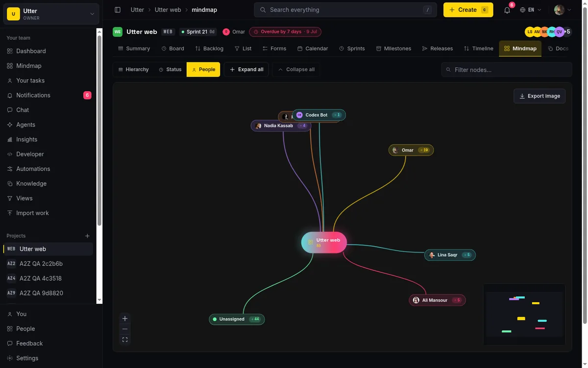Open Developer page
Screen dimensions: 588x368
[49, 154]
